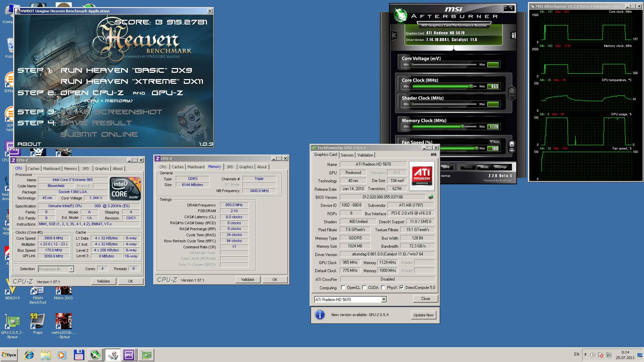Click Run Heaven "Basic" DX9
Image resolution: width=644 pixels, height=362 pixels.
(x=126, y=70)
